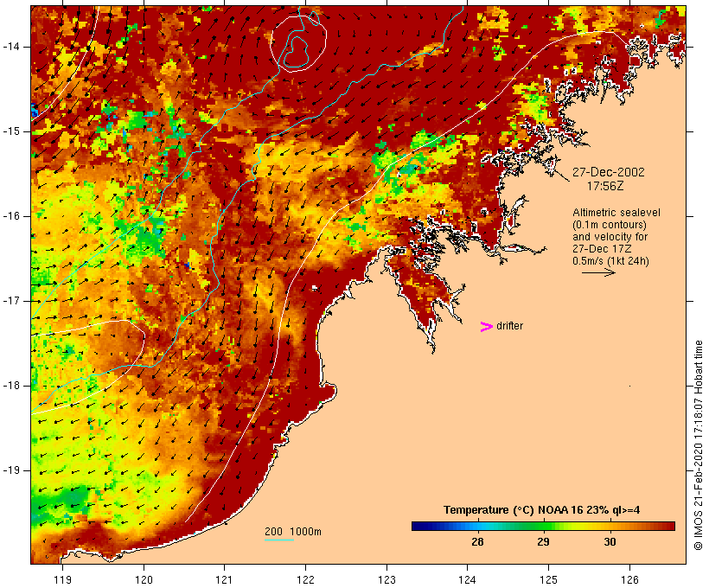This screenshot has width=709, height=588.
Task: Click the 126 longitude axis label
Action: 629,580
